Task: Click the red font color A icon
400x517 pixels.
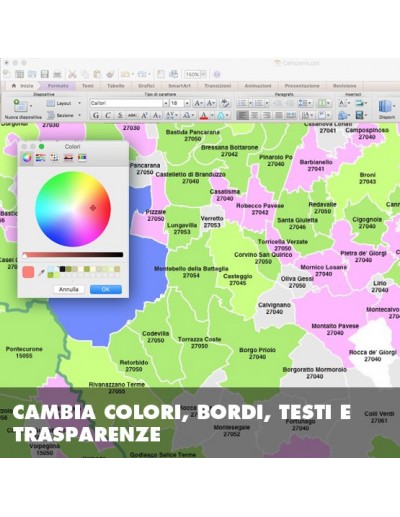Action: (204, 115)
